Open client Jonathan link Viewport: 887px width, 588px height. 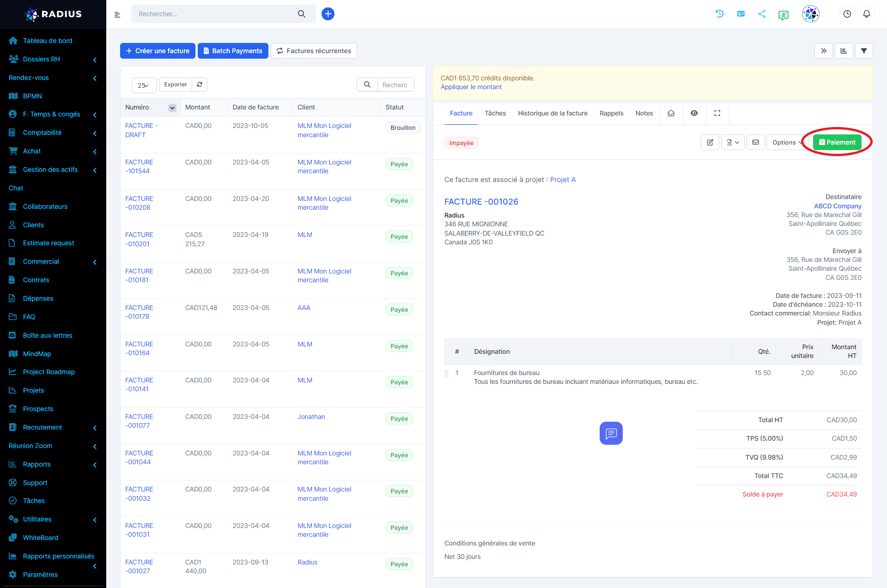(x=311, y=417)
